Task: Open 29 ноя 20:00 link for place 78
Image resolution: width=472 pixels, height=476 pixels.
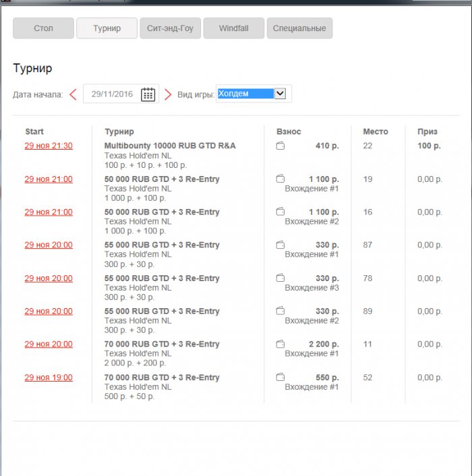Action: point(49,278)
